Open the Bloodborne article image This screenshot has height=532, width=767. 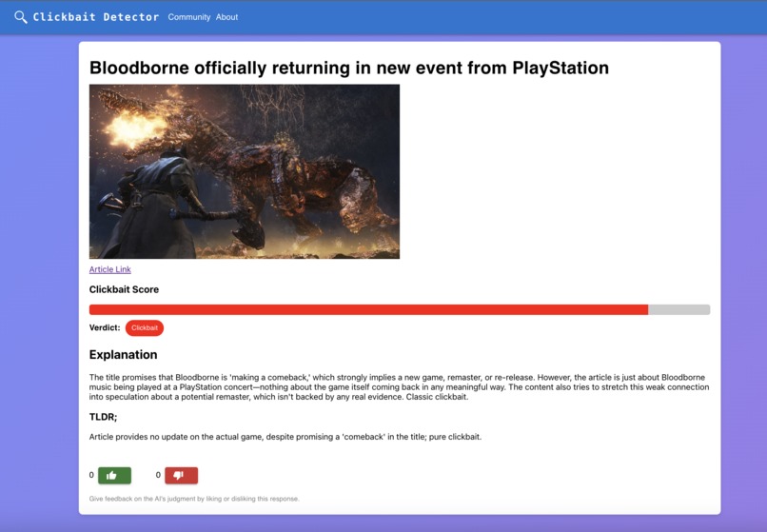(x=245, y=171)
